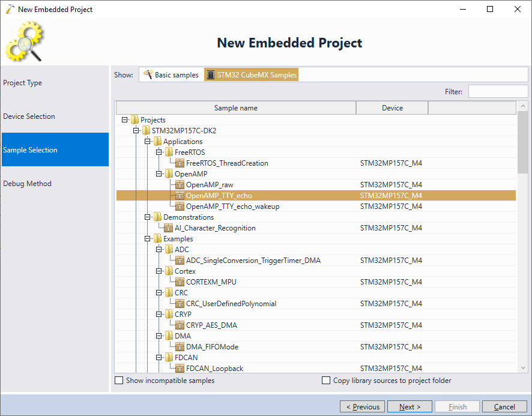Click the DMA folder icon
Image resolution: width=532 pixels, height=416 pixels.
[x=169, y=336]
